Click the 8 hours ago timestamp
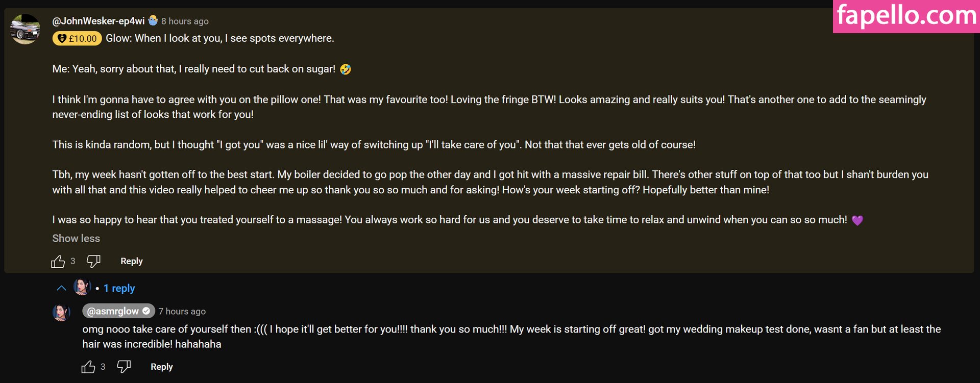This screenshot has height=383, width=980. [x=185, y=21]
